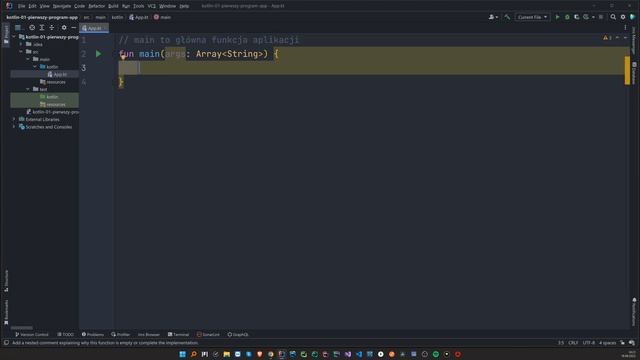Open SonarLint tool window button

click(x=208, y=335)
